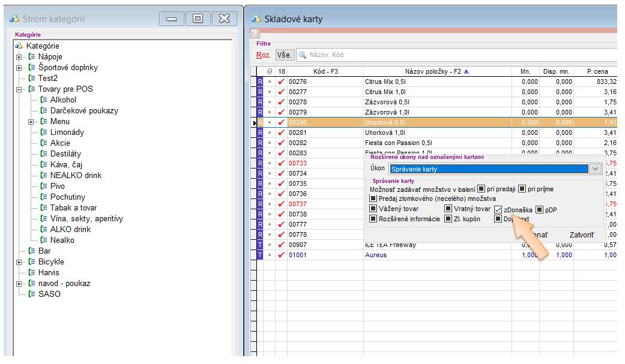This screenshot has height=364, width=625.
Task: Toggle the Vážený tovar checkbox
Action: [x=373, y=209]
